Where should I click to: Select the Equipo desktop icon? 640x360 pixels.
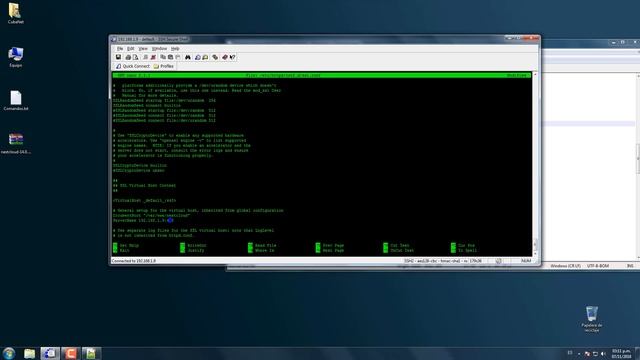[x=16, y=57]
